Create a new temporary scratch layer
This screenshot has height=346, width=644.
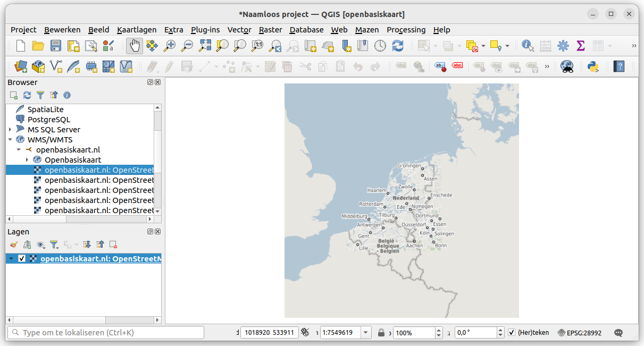tap(91, 66)
